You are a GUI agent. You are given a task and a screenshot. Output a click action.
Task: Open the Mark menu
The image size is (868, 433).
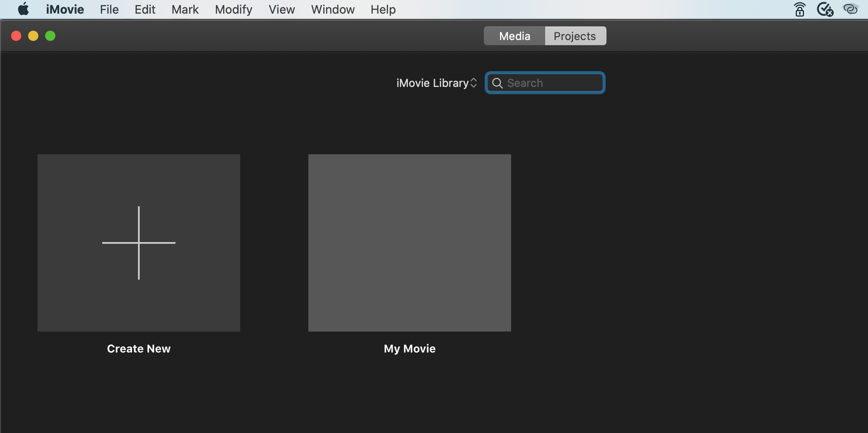pos(185,9)
